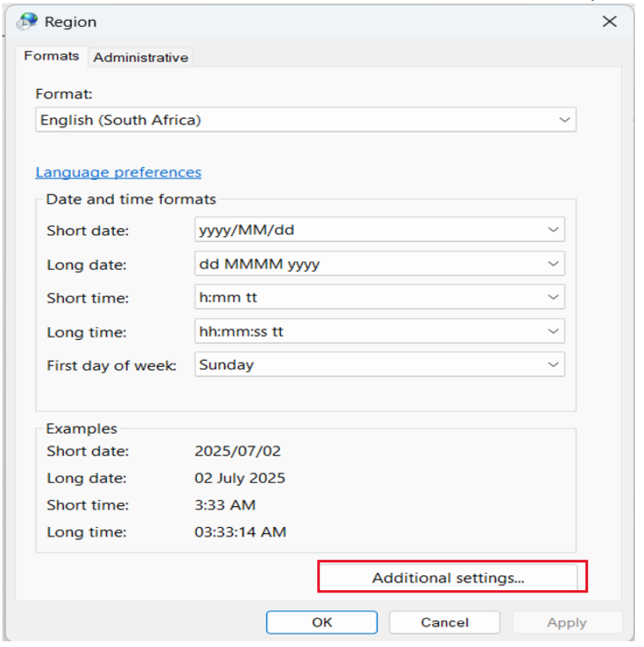Switch to the Formats tab
Viewport: 644px width, 647px height.
click(52, 56)
